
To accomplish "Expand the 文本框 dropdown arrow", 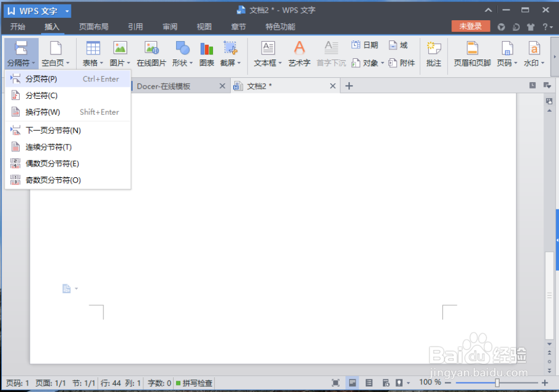I will click(x=280, y=63).
